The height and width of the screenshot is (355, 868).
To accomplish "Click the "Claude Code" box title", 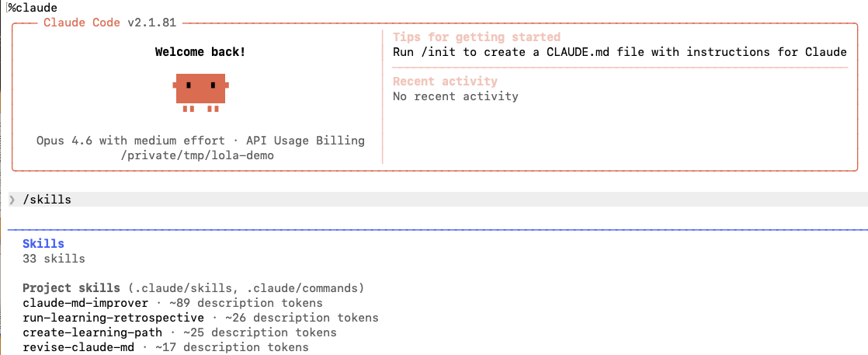I will pos(82,23).
